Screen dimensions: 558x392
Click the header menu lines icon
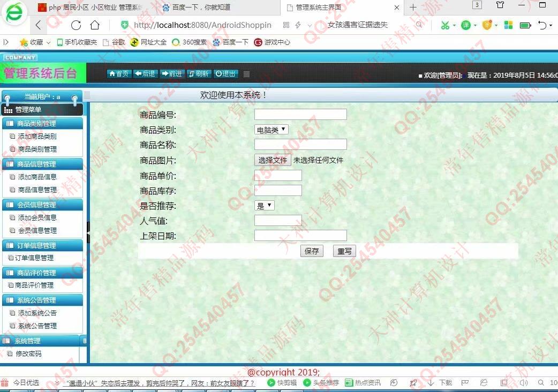pos(246,74)
